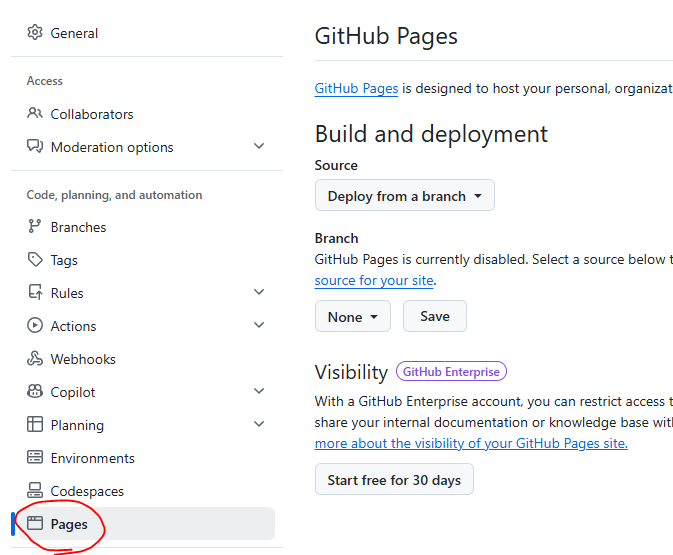Open Webhooks settings
The image size is (673, 555).
click(147, 359)
